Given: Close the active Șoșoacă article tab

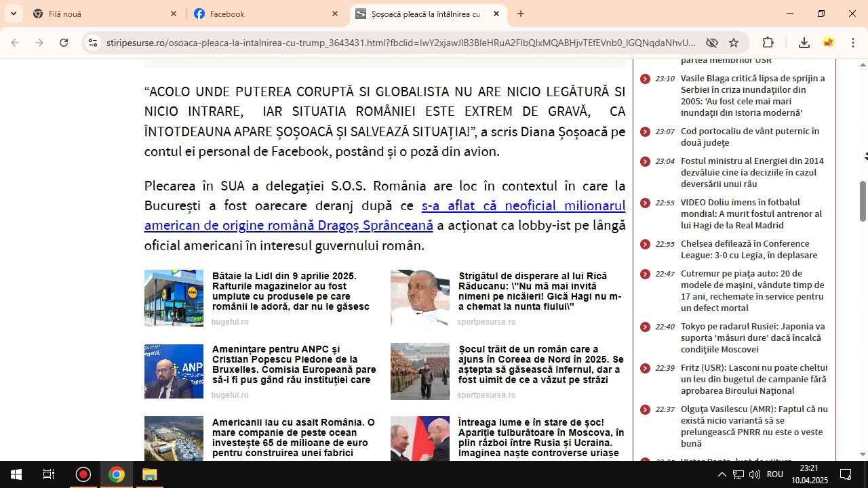Looking at the screenshot, I should coord(496,14).
